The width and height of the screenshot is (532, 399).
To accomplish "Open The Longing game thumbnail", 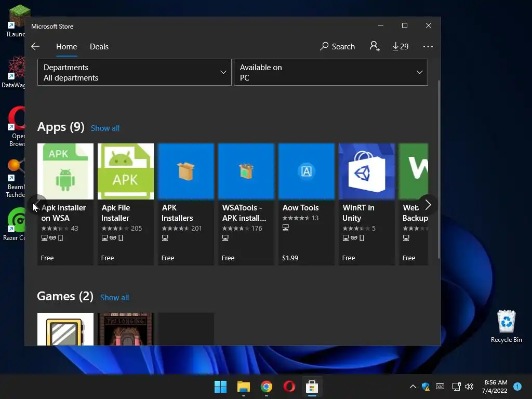I will point(126,329).
